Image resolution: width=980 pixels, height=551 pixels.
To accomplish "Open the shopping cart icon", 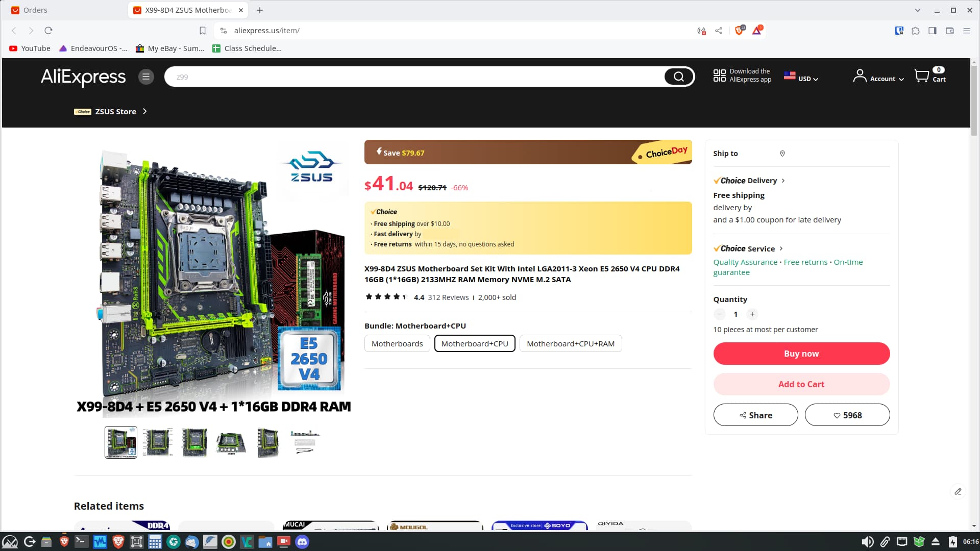I will click(922, 76).
